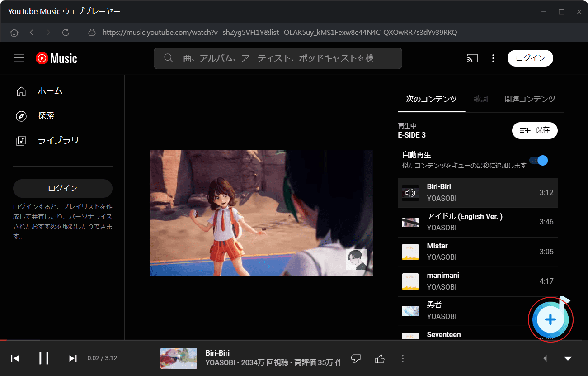Toggle the 自動再生 switch
The image size is (588, 376).
pos(539,160)
